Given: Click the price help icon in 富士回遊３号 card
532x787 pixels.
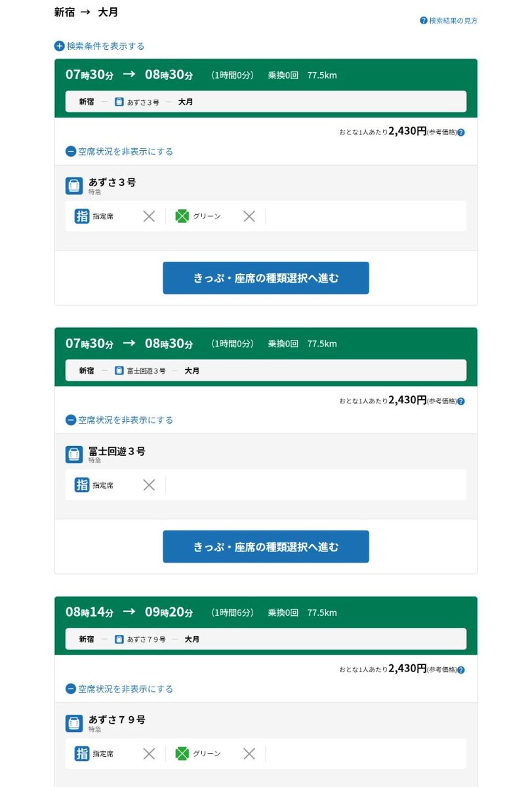Looking at the screenshot, I should pyautogui.click(x=461, y=401).
